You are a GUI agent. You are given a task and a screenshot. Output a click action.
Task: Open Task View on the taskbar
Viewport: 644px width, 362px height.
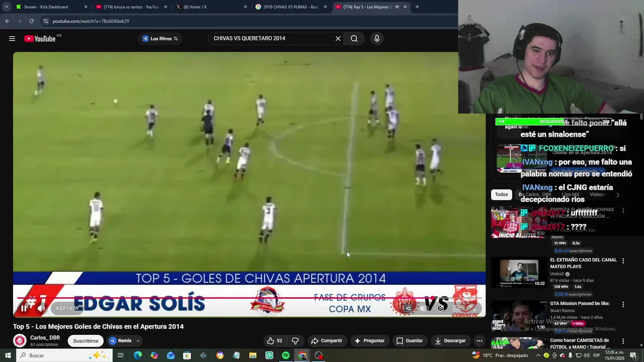tap(121, 355)
